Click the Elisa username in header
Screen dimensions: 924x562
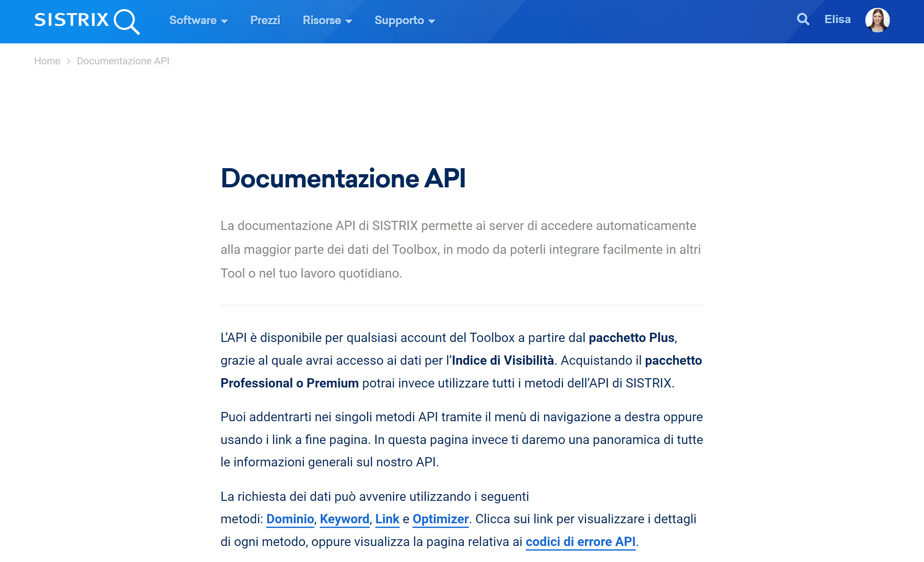(x=837, y=20)
